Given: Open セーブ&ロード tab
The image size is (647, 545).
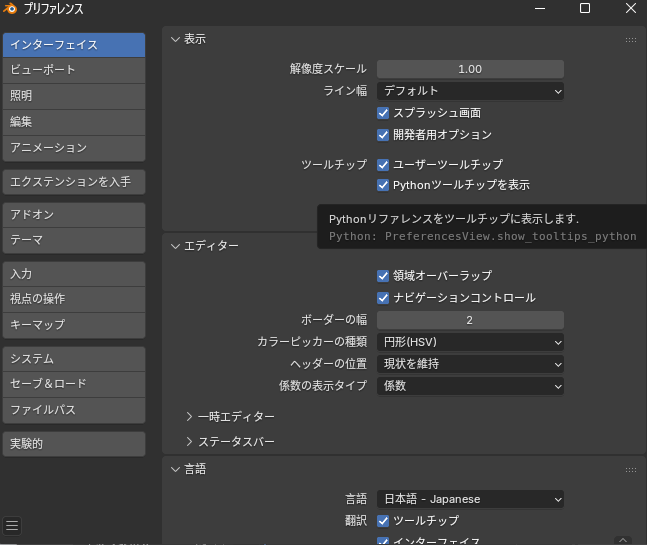Looking at the screenshot, I should click(x=74, y=385).
